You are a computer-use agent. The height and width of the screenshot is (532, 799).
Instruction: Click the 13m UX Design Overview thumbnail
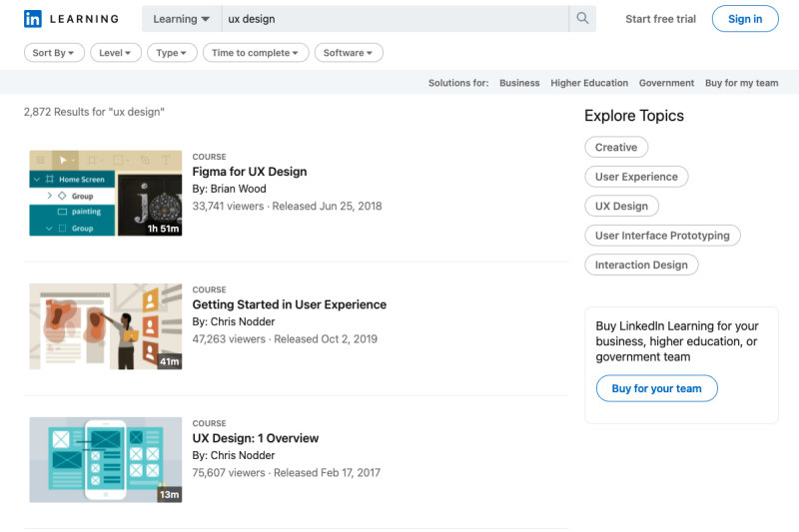[106, 460]
